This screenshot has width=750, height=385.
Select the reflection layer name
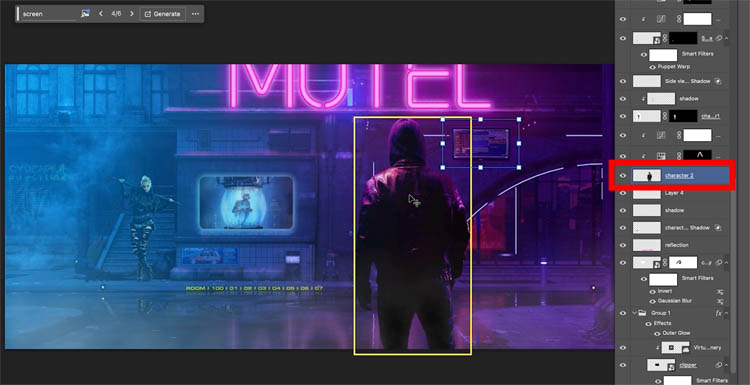[x=676, y=245]
